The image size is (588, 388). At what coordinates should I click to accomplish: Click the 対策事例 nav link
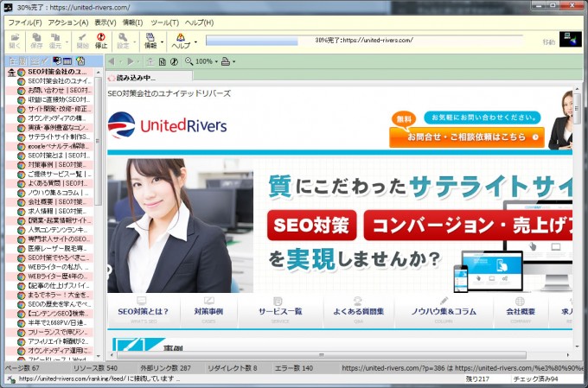208,311
